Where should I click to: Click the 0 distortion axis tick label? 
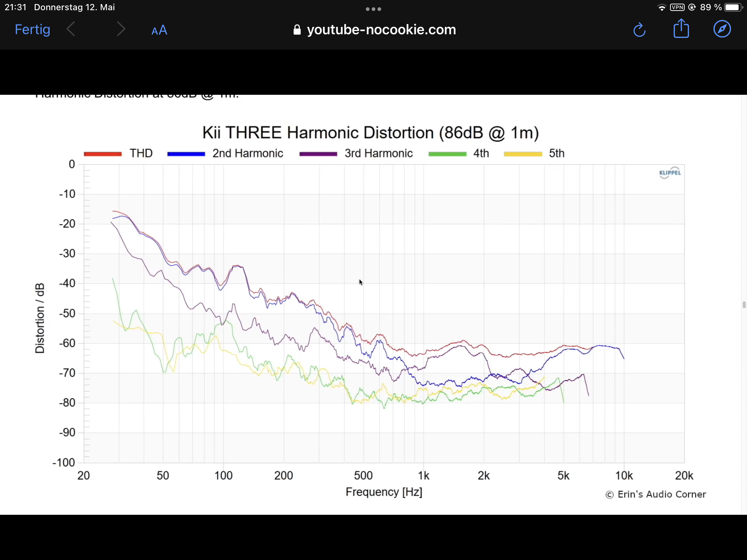(72, 164)
